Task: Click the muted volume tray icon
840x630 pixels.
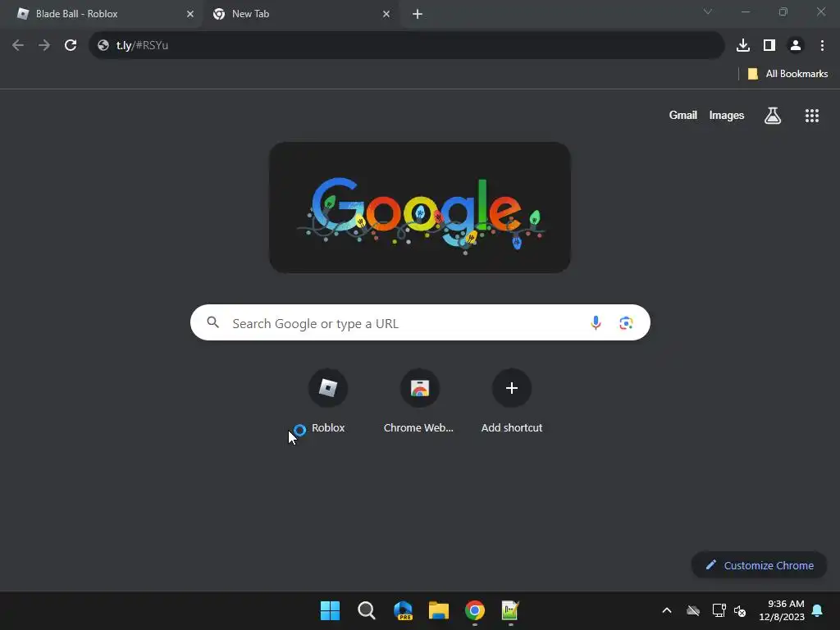Action: [x=740, y=610]
